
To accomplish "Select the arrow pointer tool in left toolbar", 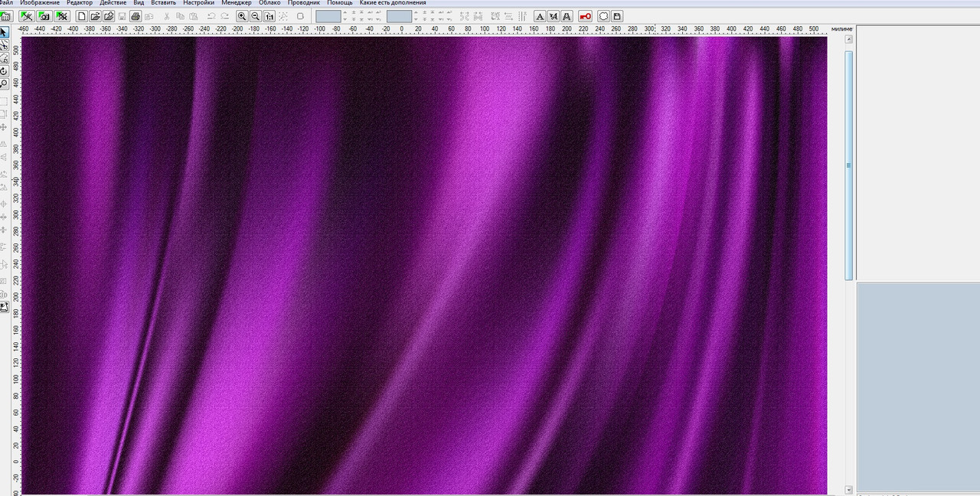I will (x=4, y=32).
